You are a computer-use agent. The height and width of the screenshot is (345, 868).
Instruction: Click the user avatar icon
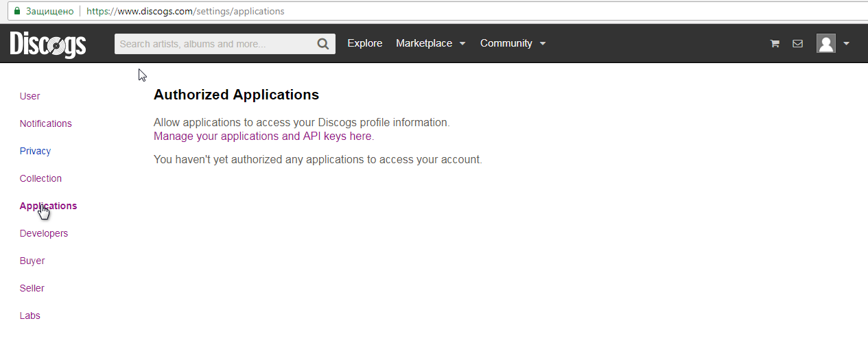tap(825, 44)
